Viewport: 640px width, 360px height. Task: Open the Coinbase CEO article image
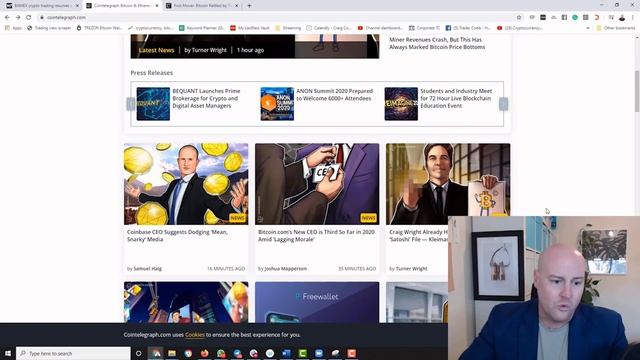[x=186, y=184]
